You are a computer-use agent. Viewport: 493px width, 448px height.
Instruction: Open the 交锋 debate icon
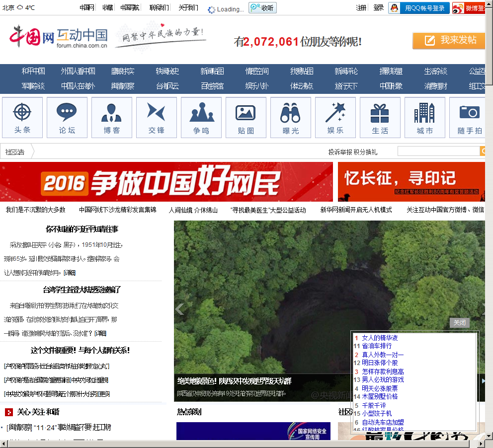coord(156,118)
